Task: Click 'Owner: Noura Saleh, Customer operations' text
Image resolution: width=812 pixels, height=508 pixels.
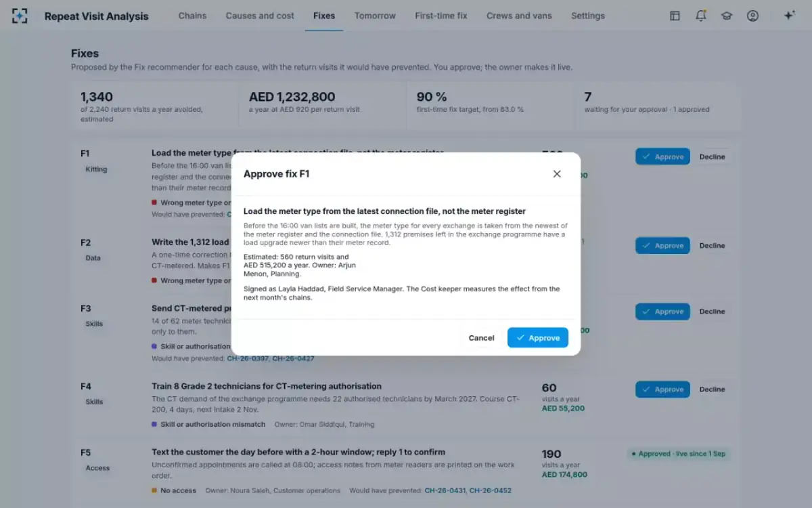Action: tap(273, 490)
